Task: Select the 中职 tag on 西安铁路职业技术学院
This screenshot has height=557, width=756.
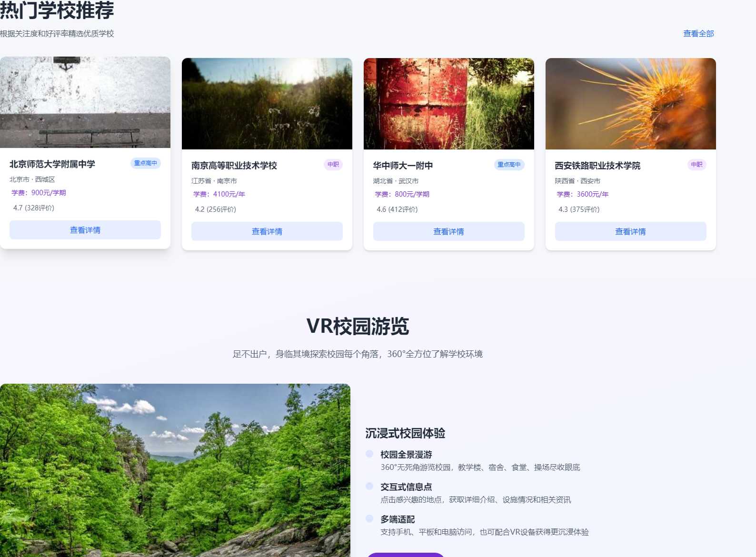Action: (697, 165)
